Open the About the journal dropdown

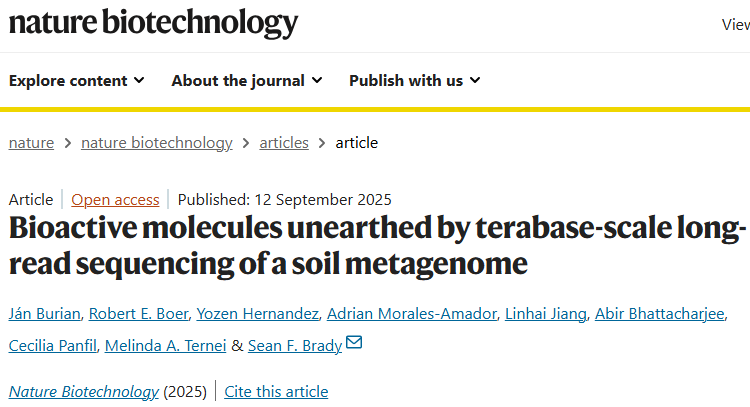click(x=246, y=80)
